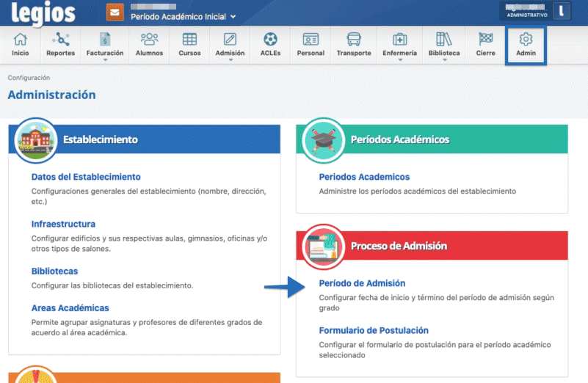Click the partially visible orange section icon
588x383 pixels.
[x=36, y=375]
